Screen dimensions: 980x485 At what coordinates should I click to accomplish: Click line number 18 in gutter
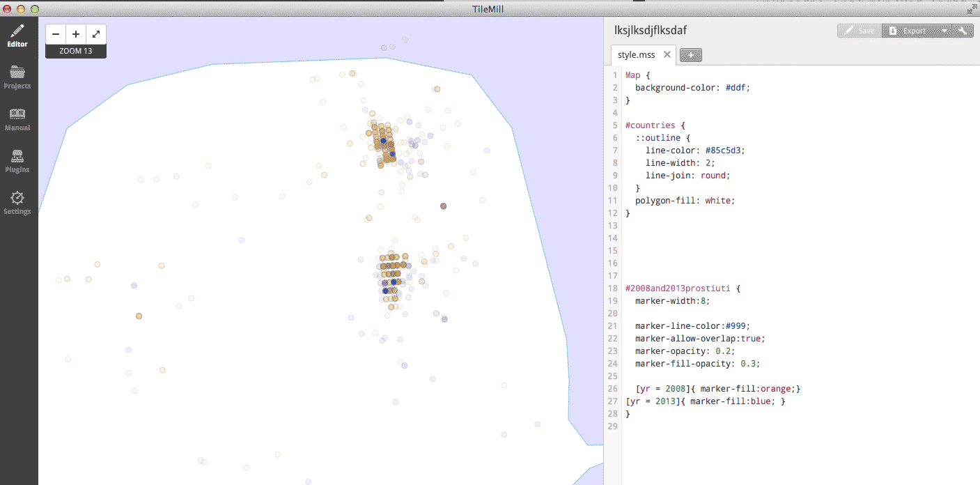613,288
